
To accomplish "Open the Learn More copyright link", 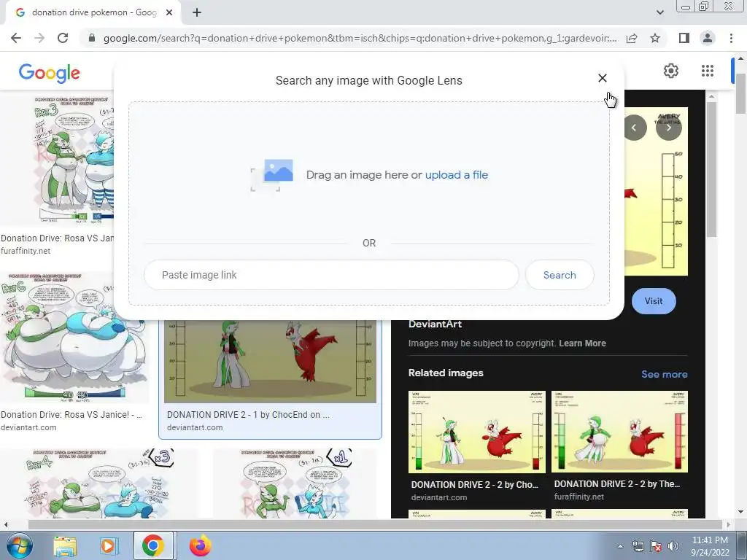I will click(x=582, y=343).
